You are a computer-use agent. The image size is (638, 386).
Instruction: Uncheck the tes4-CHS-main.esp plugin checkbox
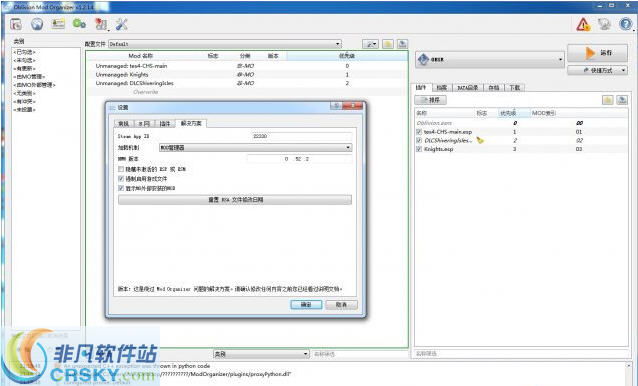(x=419, y=132)
